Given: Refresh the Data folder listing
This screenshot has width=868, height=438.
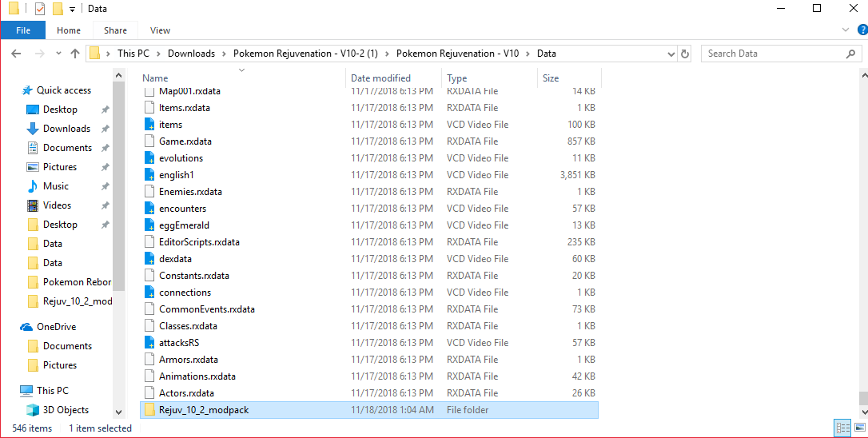Looking at the screenshot, I should click(685, 54).
